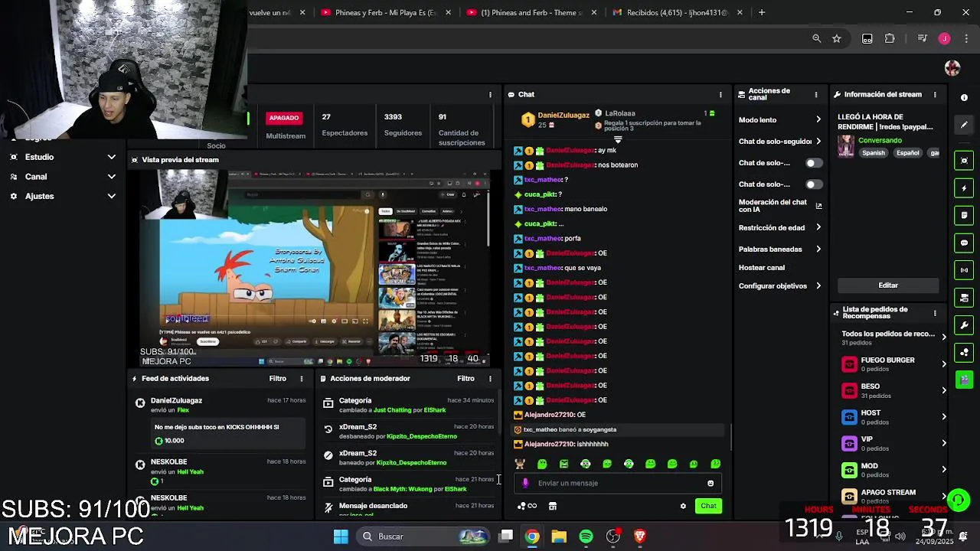
Task: Toggle first Chat de solo switch
Action: [x=813, y=163]
